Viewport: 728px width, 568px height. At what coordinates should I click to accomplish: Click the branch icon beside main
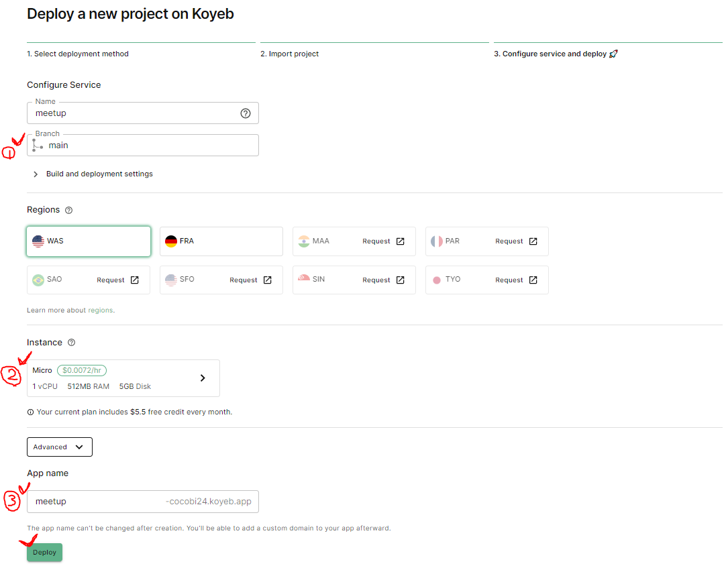click(38, 146)
